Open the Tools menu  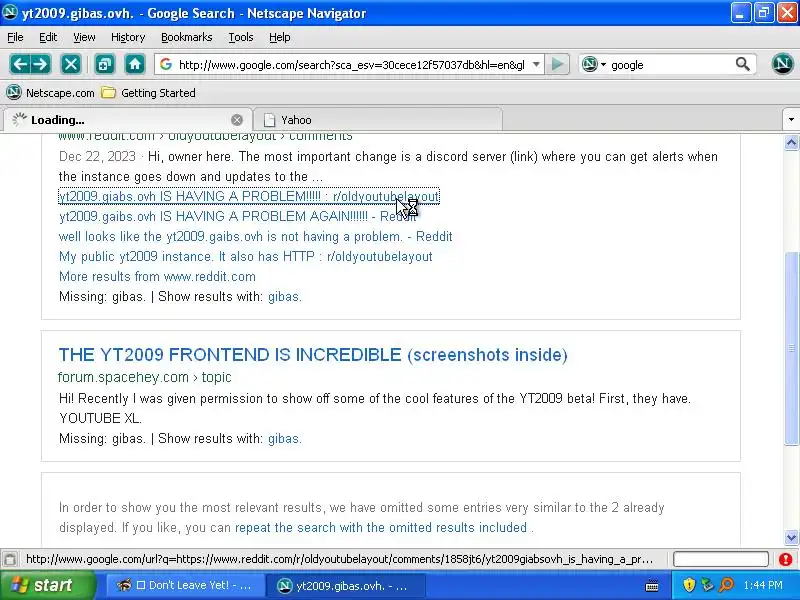tap(241, 37)
